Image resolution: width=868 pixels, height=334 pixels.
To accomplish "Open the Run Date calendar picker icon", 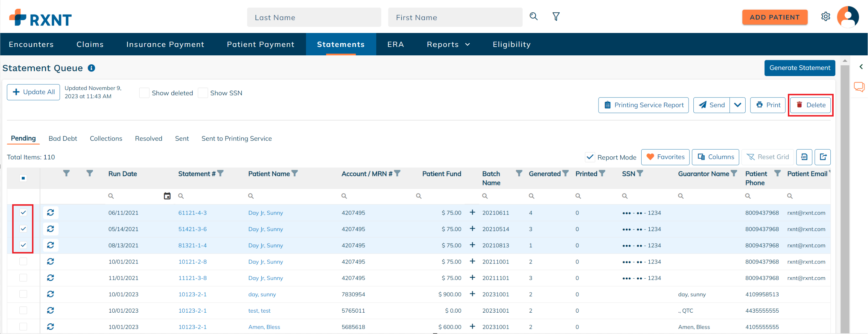I will 167,196.
